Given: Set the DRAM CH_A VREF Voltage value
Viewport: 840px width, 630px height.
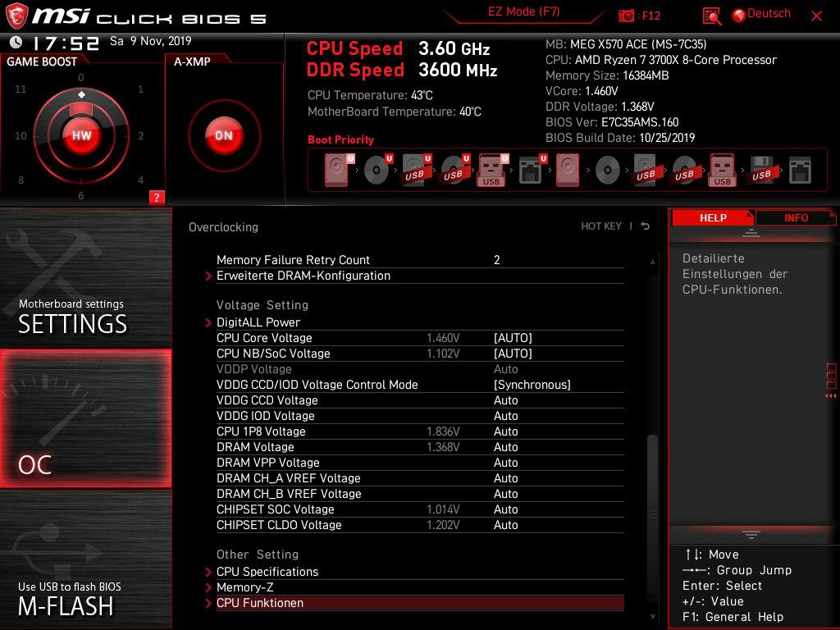Looking at the screenshot, I should [x=505, y=478].
